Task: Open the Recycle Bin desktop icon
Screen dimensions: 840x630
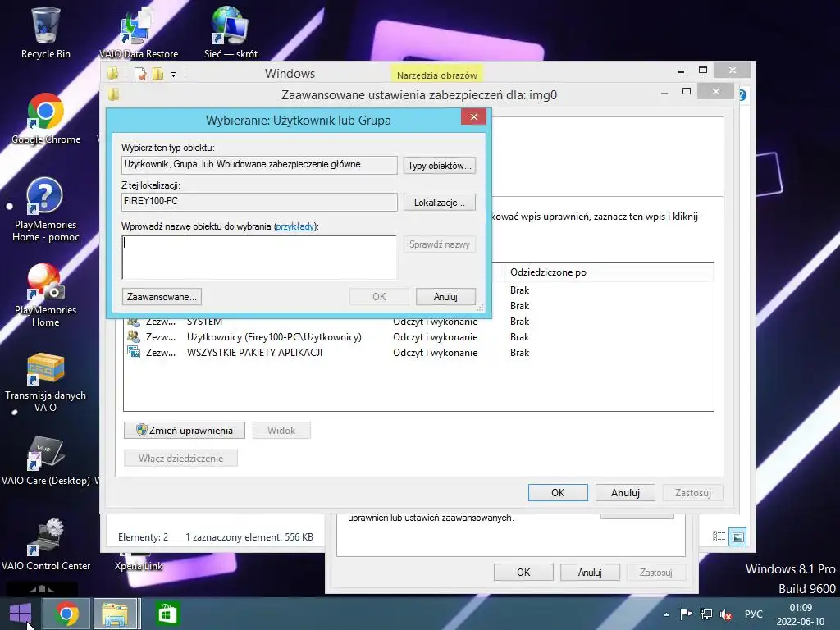Action: pyautogui.click(x=46, y=32)
